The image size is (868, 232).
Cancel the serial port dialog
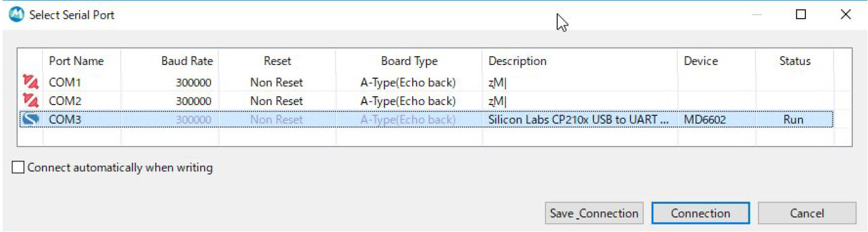(807, 213)
